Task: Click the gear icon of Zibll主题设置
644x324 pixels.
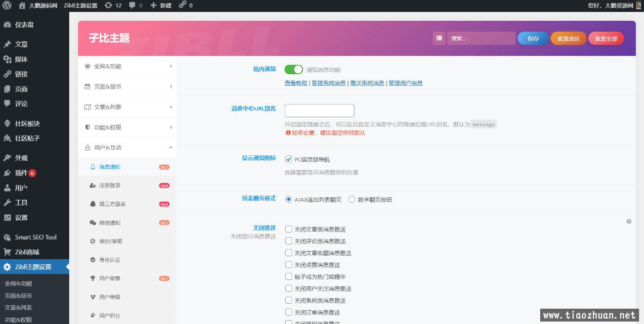Action: (x=7, y=267)
